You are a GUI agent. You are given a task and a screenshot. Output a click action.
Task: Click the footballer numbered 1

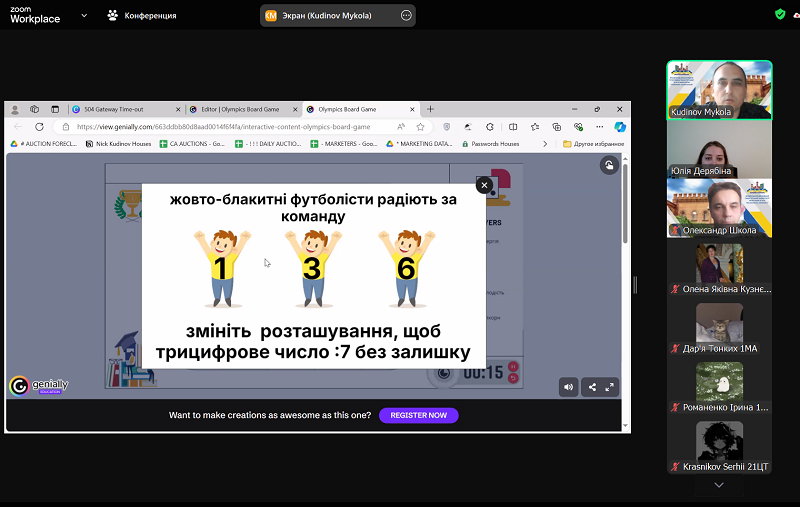pos(222,268)
